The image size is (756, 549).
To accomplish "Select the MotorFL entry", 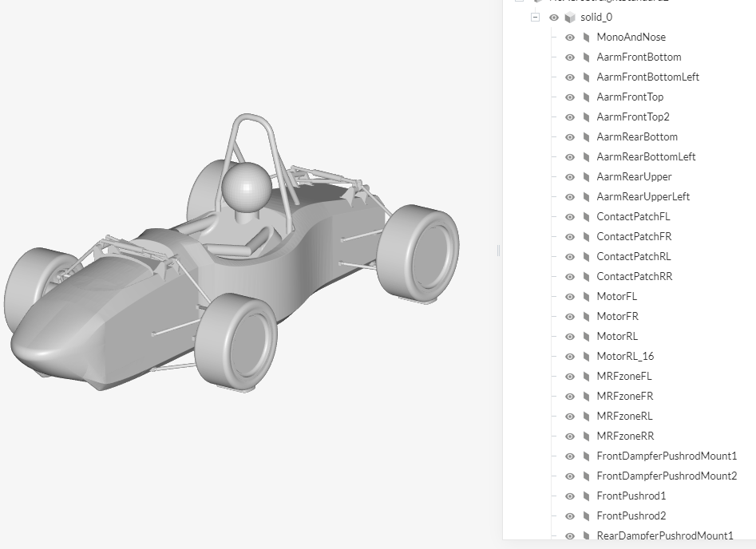I will (x=616, y=296).
